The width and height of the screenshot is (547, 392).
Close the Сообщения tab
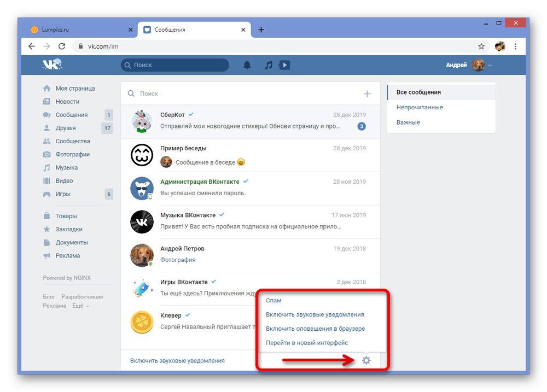pyautogui.click(x=243, y=30)
